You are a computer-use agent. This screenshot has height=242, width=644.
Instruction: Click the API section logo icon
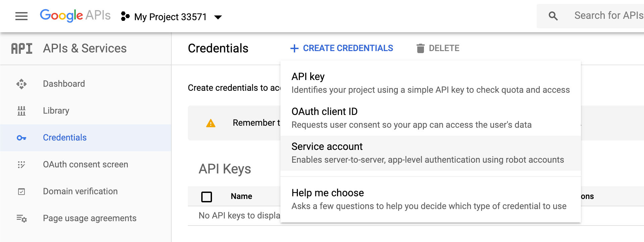[x=22, y=48]
